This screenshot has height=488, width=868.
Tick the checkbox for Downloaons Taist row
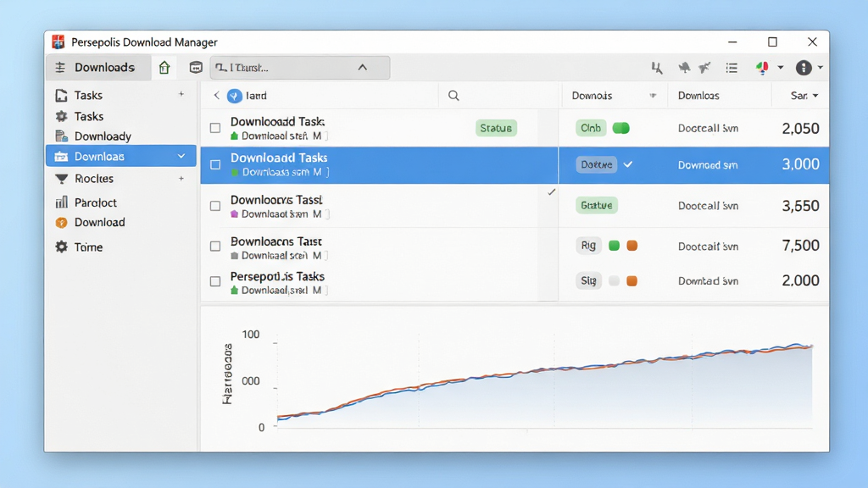click(x=215, y=247)
